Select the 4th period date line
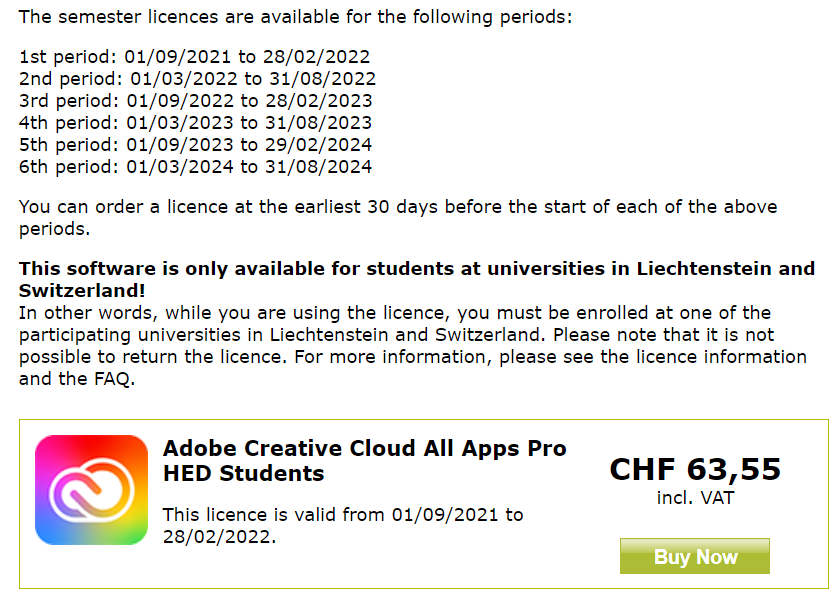The height and width of the screenshot is (595, 836). pyautogui.click(x=196, y=123)
